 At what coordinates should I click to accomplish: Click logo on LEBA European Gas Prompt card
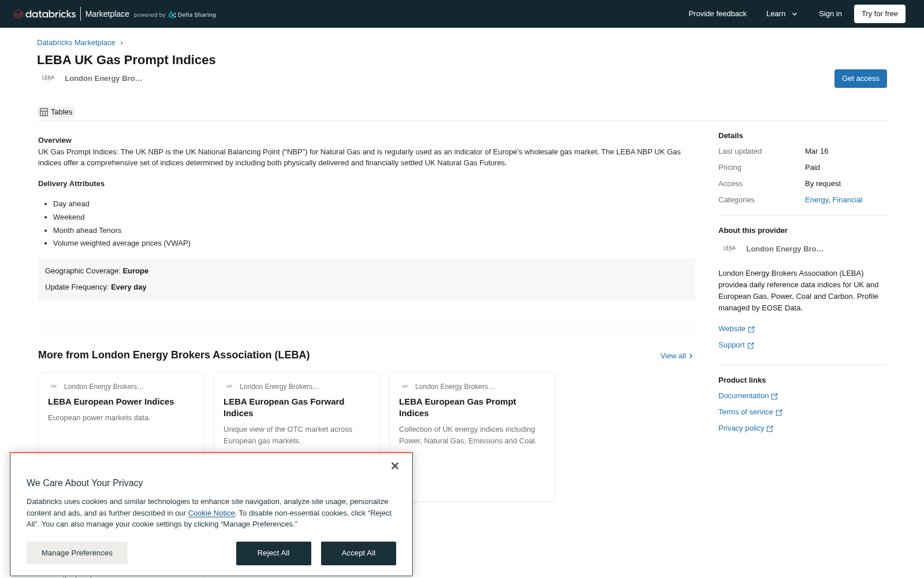coord(405,387)
